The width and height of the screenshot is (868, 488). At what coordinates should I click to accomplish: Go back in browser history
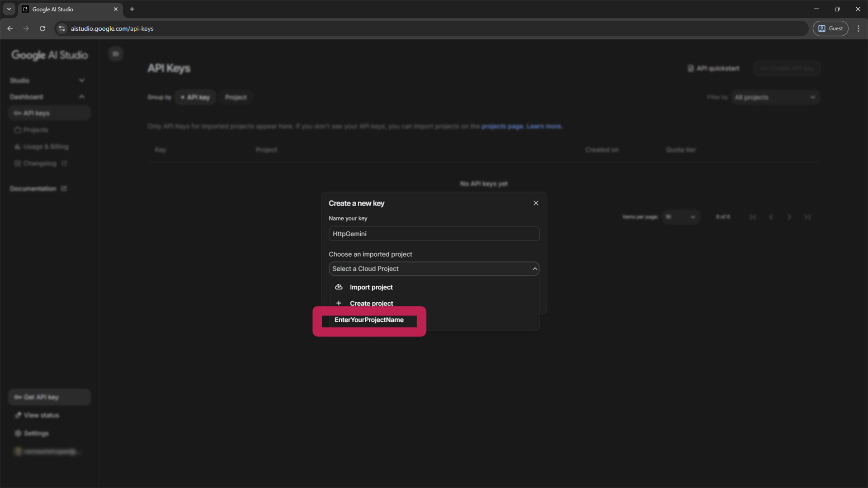(x=10, y=28)
